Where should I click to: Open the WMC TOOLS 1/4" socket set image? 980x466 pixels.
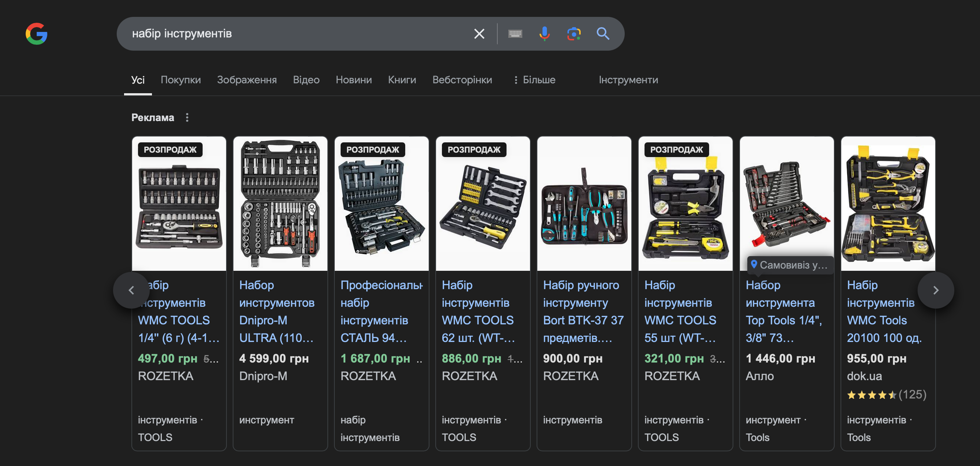179,204
